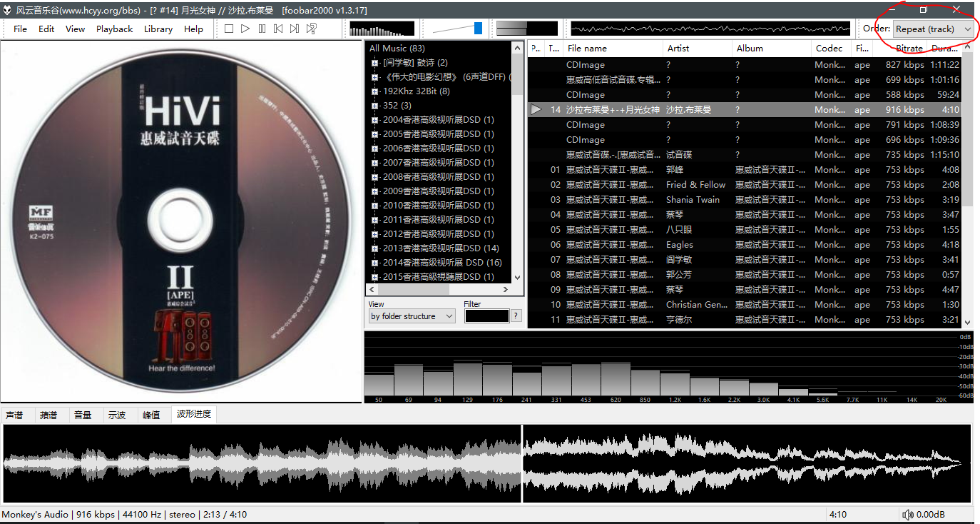
Task: Click the speaker icon in status bar
Action: click(x=907, y=515)
